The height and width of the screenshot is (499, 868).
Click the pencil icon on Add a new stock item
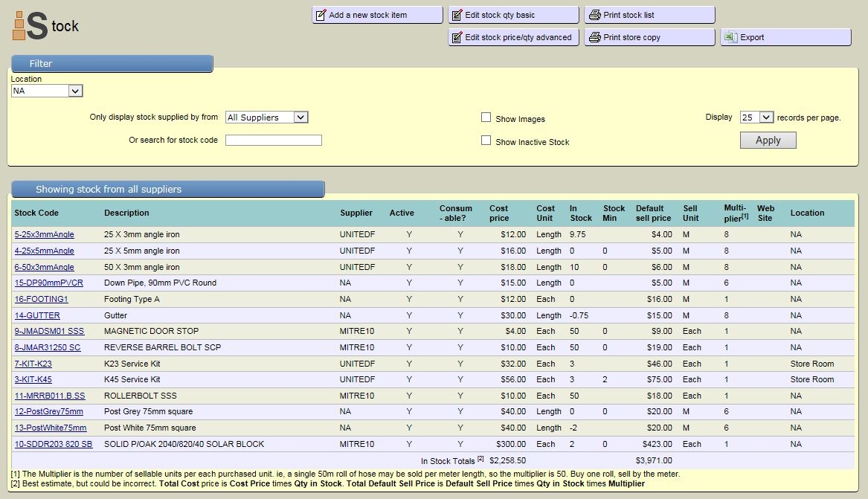[321, 16]
